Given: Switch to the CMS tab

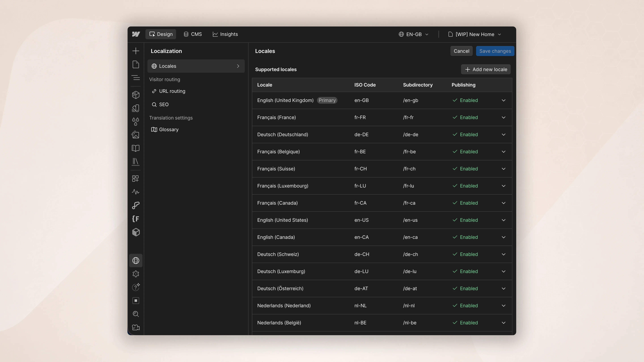Looking at the screenshot, I should pos(193,34).
